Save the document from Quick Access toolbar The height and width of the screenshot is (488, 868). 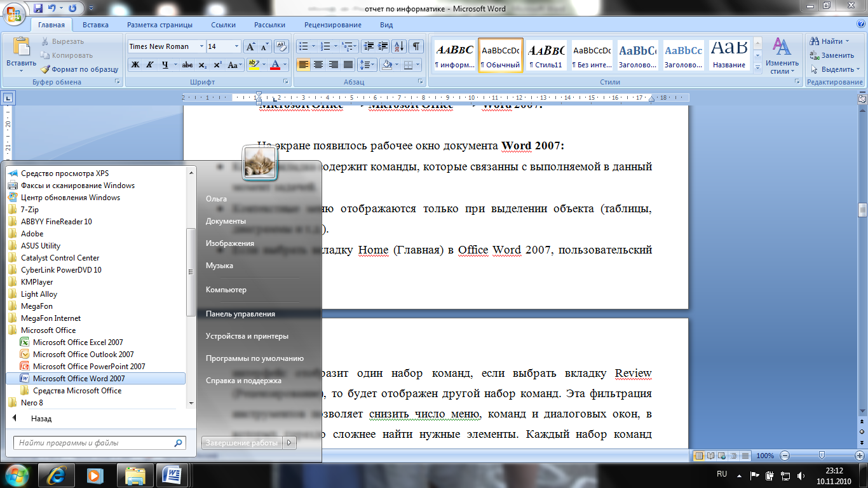[x=38, y=8]
